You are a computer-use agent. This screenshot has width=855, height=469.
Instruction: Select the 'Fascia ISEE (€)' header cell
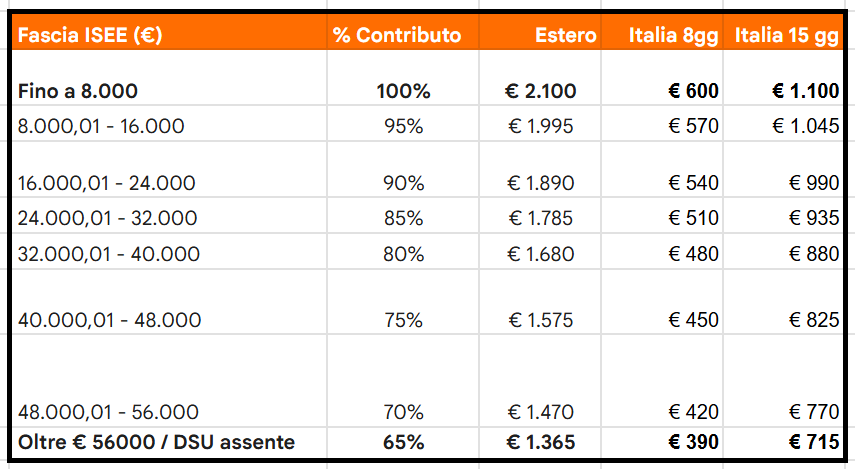coord(90,36)
